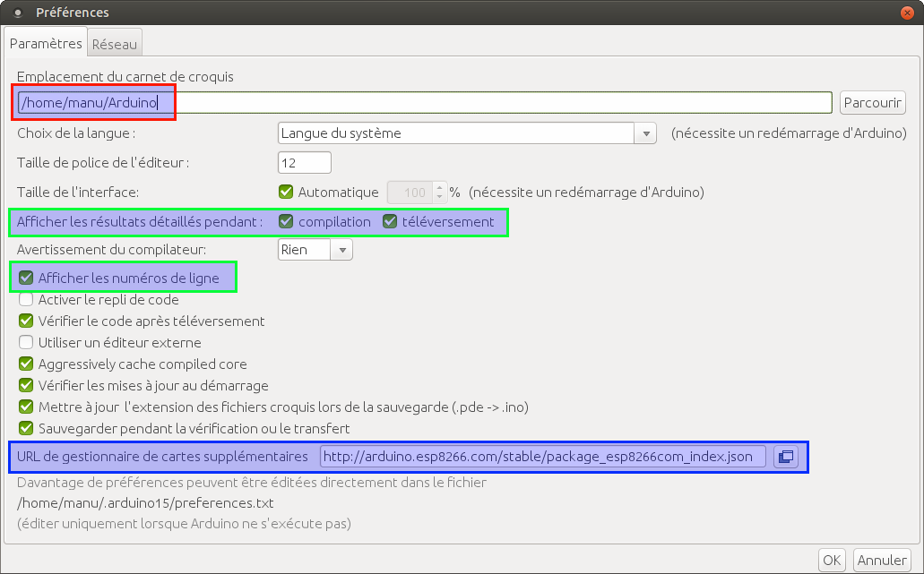Image resolution: width=924 pixels, height=574 pixels.
Task: Click the Parcourir button
Action: coord(872,103)
